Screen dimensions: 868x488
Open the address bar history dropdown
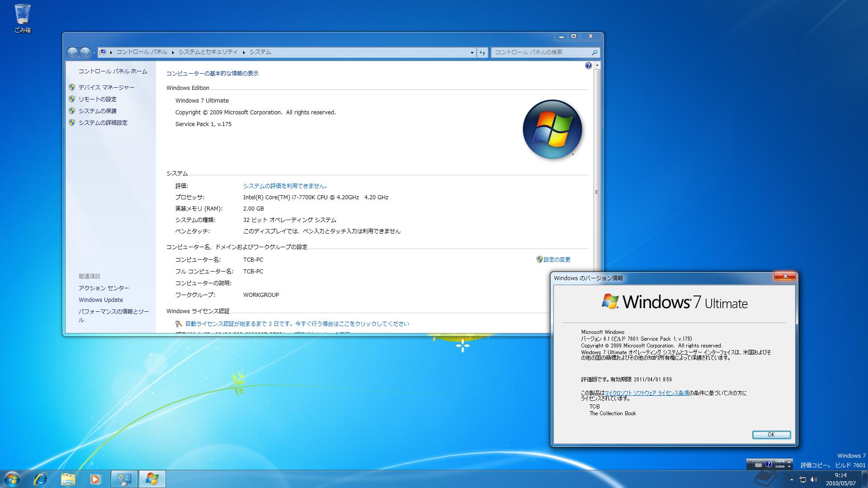[472, 52]
